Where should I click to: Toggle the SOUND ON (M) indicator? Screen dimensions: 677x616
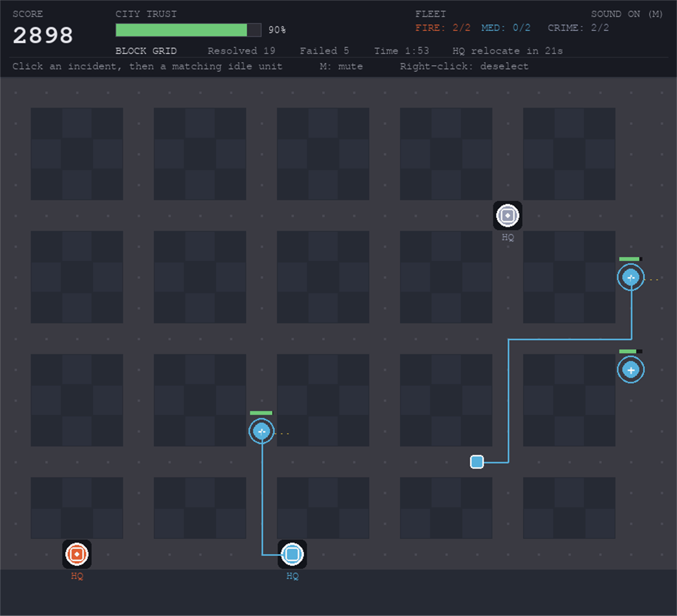pos(627,14)
